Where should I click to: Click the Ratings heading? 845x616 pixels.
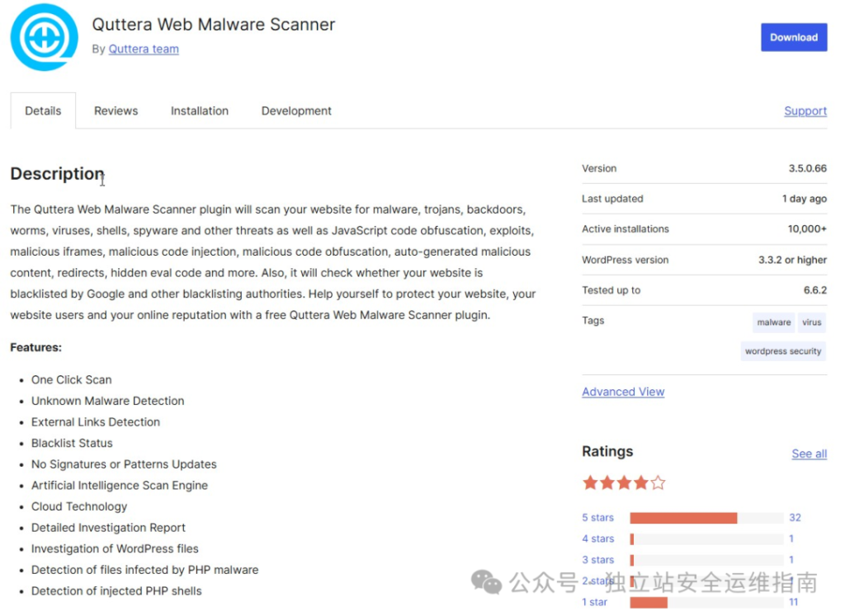coord(607,451)
